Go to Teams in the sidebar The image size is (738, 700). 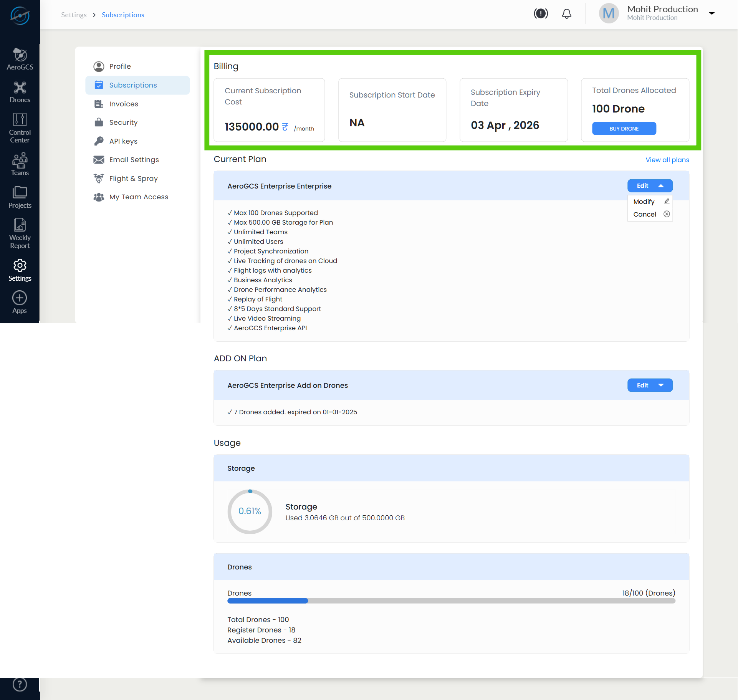[x=20, y=164]
